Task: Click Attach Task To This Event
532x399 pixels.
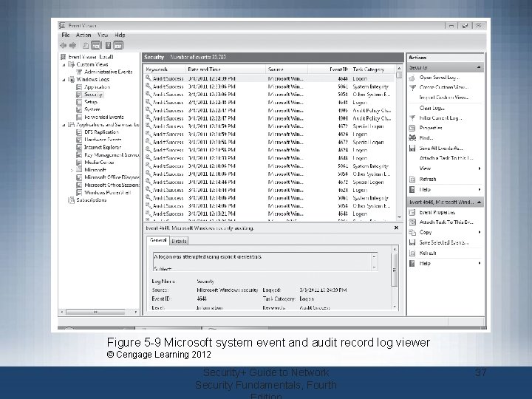Action: point(447,222)
